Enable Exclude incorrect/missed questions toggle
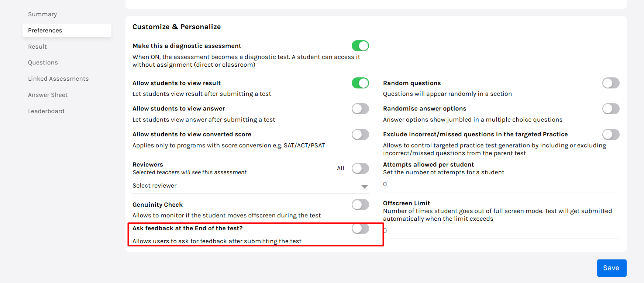 point(611,134)
